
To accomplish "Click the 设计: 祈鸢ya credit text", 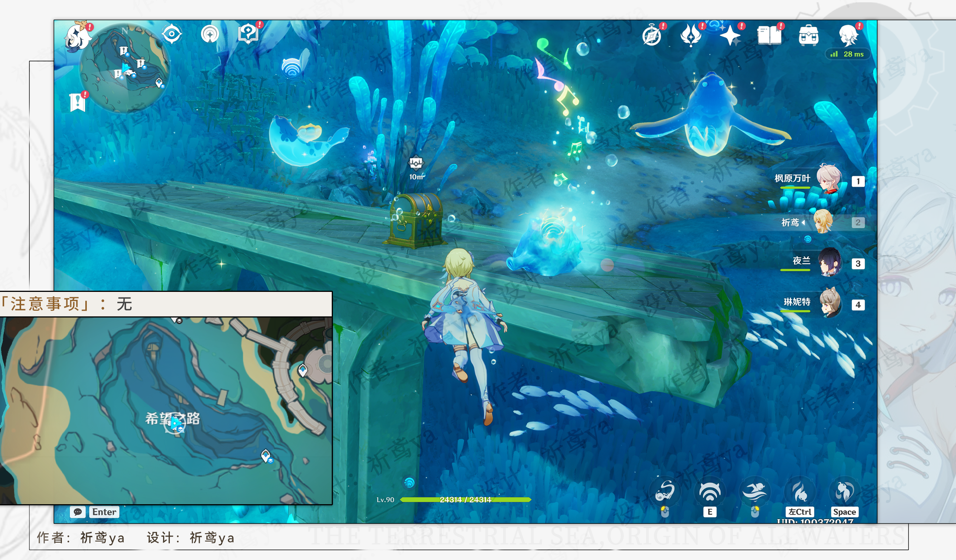I will point(191,537).
